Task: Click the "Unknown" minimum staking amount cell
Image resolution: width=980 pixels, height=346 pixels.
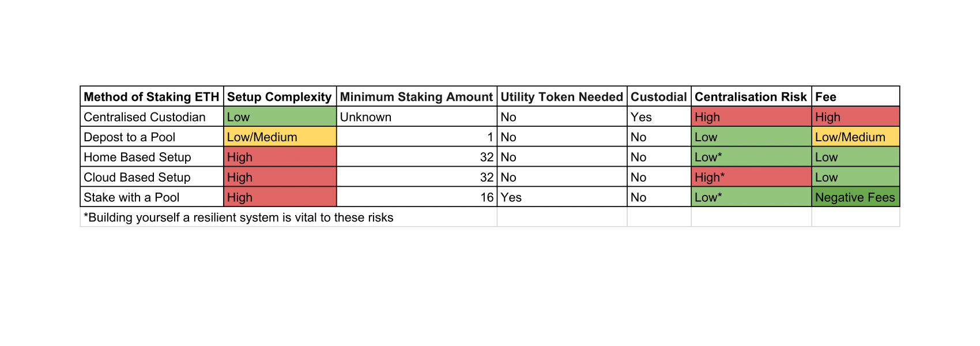Action: [x=416, y=117]
